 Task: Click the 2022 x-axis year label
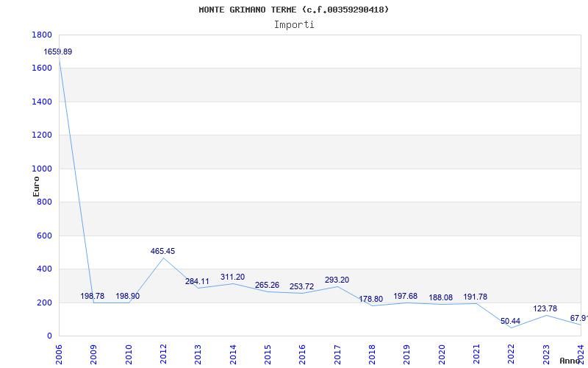point(511,355)
